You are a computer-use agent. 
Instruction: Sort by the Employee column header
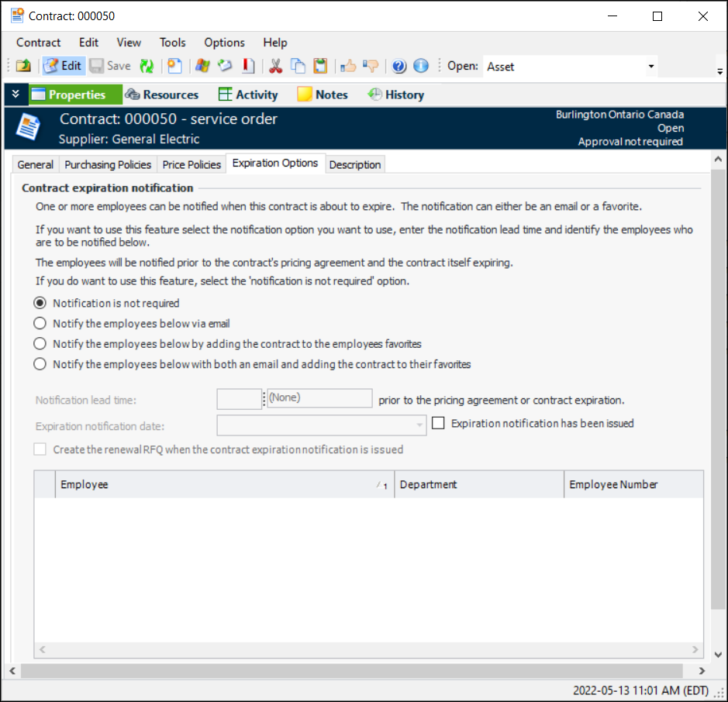tap(225, 484)
